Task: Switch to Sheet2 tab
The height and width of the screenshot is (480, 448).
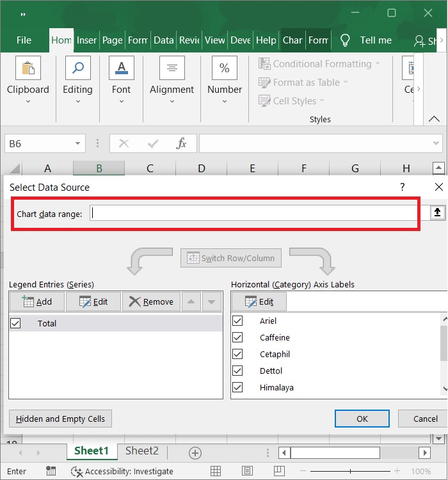Action: [x=142, y=451]
